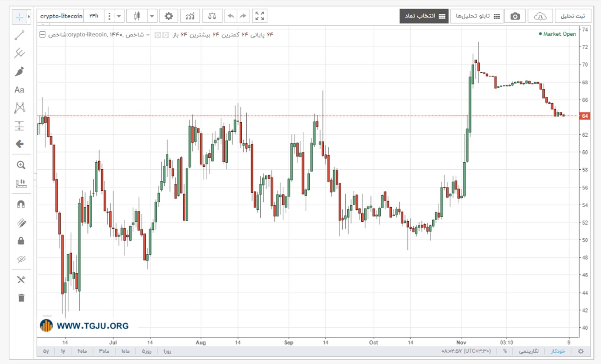Select the crosshair cursor tool
This screenshot has height=364, width=601.
coord(19,17)
